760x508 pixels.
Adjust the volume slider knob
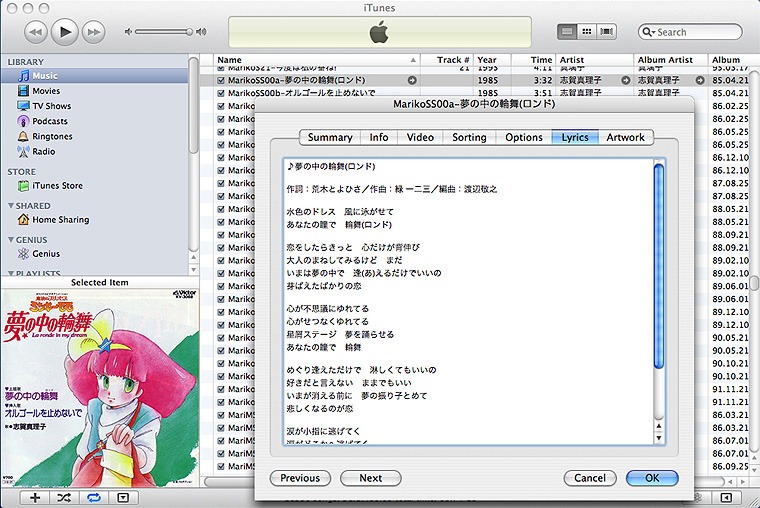coord(189,32)
